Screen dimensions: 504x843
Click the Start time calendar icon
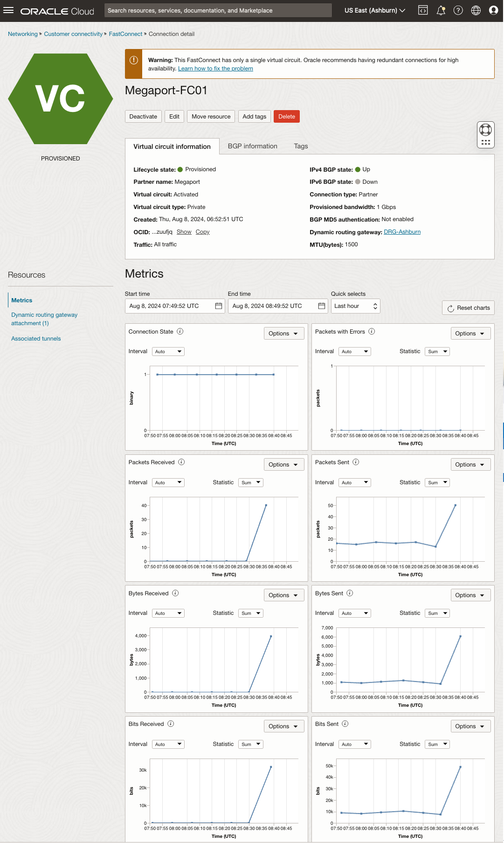tap(218, 306)
